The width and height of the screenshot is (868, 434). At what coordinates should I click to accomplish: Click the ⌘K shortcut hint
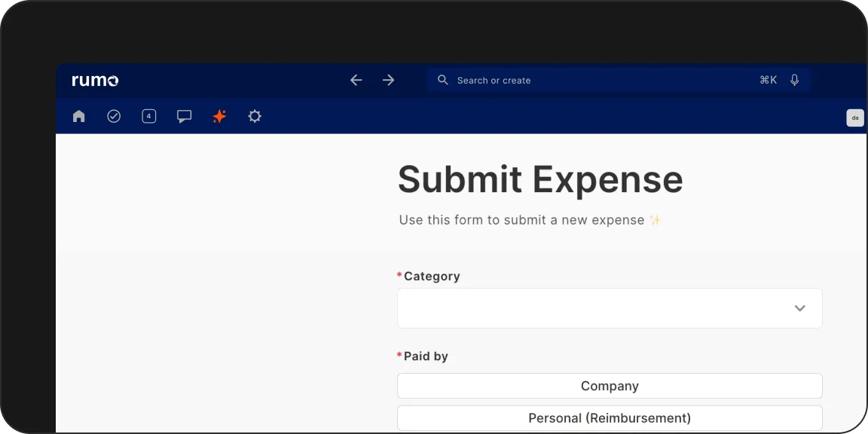pyautogui.click(x=768, y=80)
